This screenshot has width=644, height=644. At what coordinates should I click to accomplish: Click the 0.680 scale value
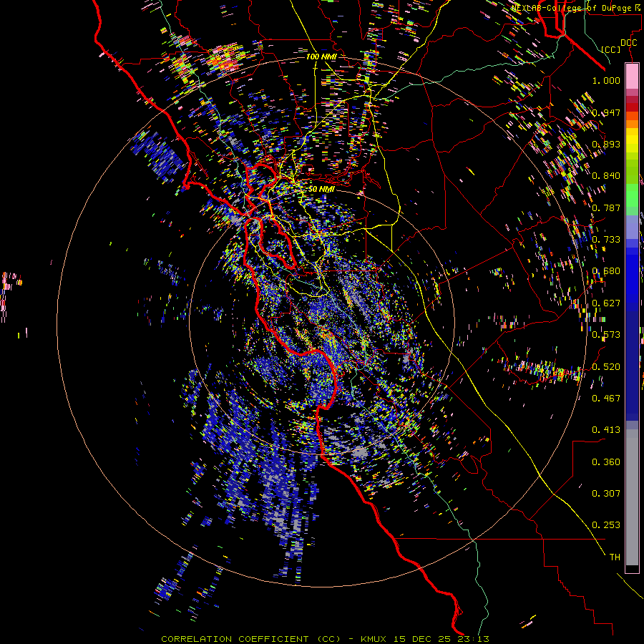[x=606, y=271]
